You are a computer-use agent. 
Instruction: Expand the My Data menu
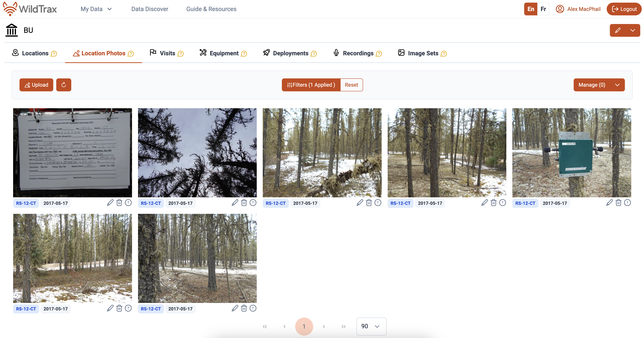96,9
